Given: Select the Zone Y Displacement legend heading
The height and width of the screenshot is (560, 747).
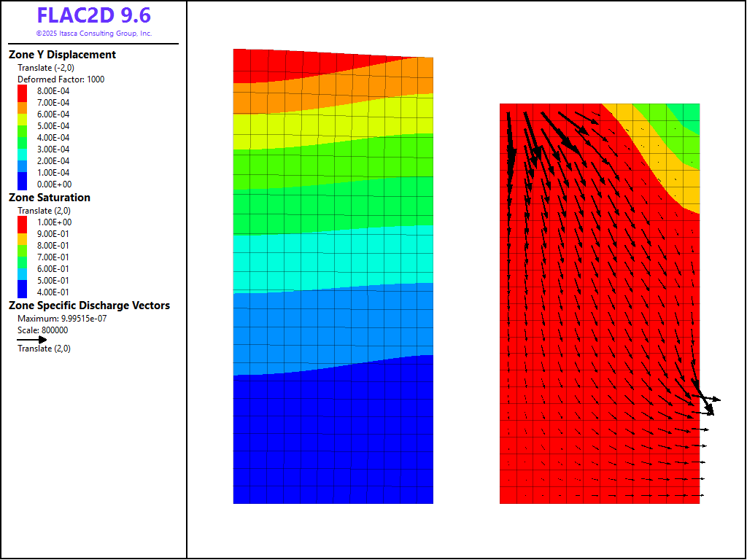Looking at the screenshot, I should pyautogui.click(x=62, y=55).
